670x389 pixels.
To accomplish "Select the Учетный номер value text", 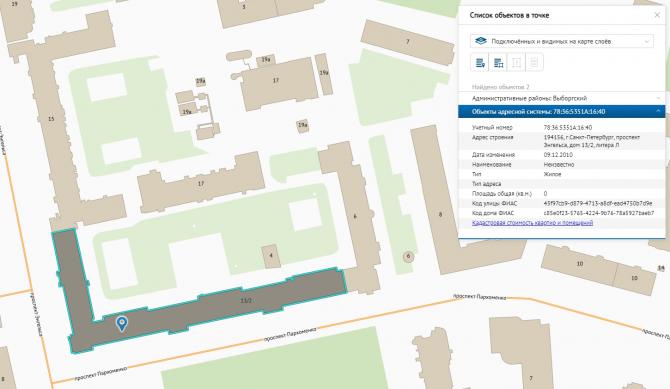I will point(567,127).
